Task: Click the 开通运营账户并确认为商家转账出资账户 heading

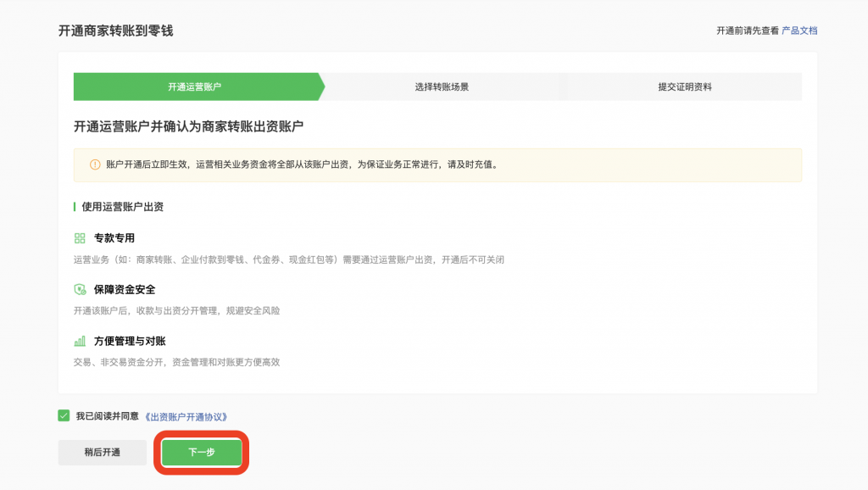Action: click(188, 126)
